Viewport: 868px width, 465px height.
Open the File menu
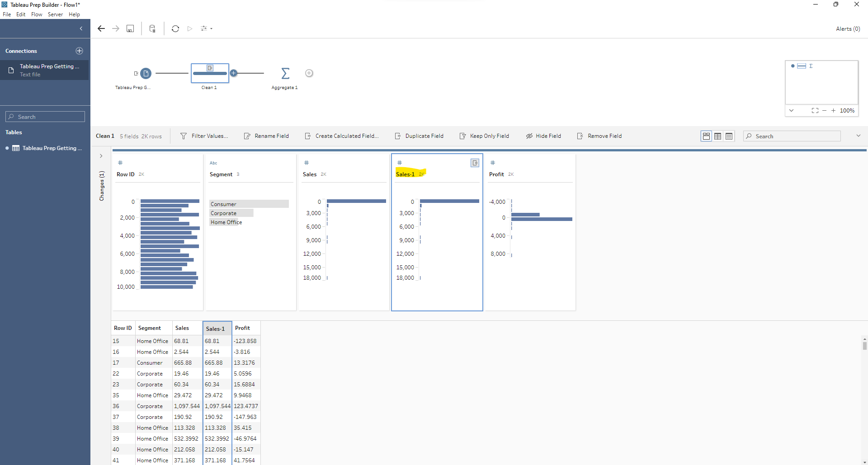pyautogui.click(x=7, y=14)
